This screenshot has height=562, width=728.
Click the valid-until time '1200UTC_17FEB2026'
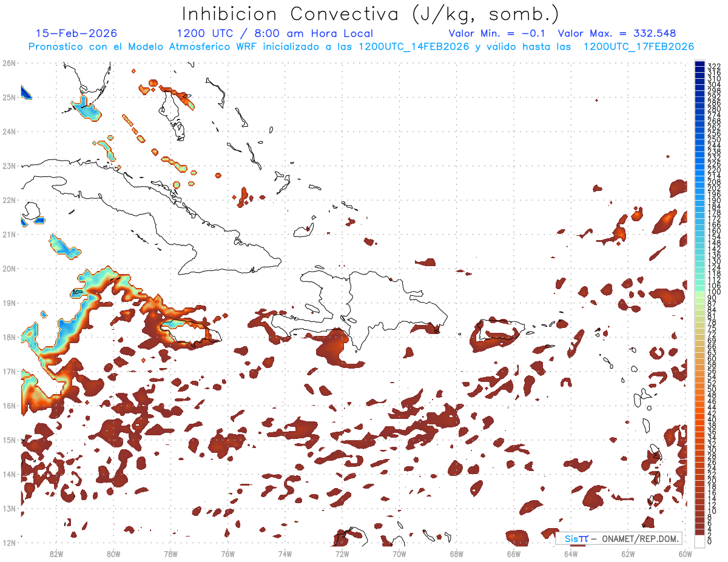click(639, 47)
